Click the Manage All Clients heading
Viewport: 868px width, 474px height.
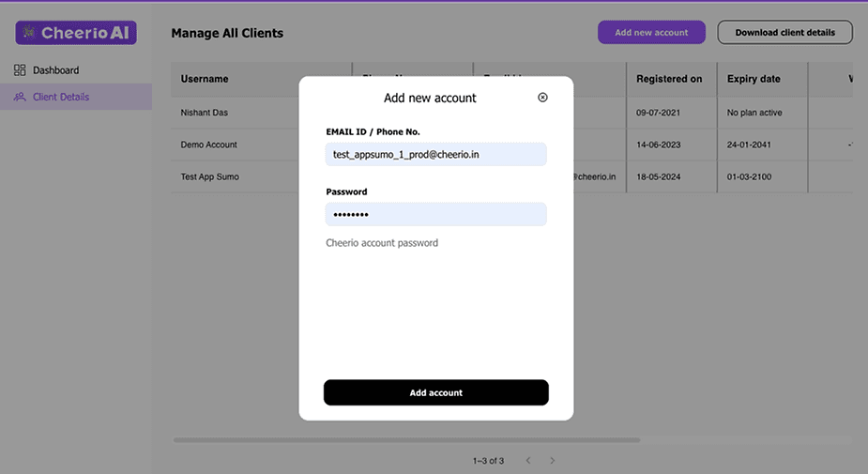227,33
